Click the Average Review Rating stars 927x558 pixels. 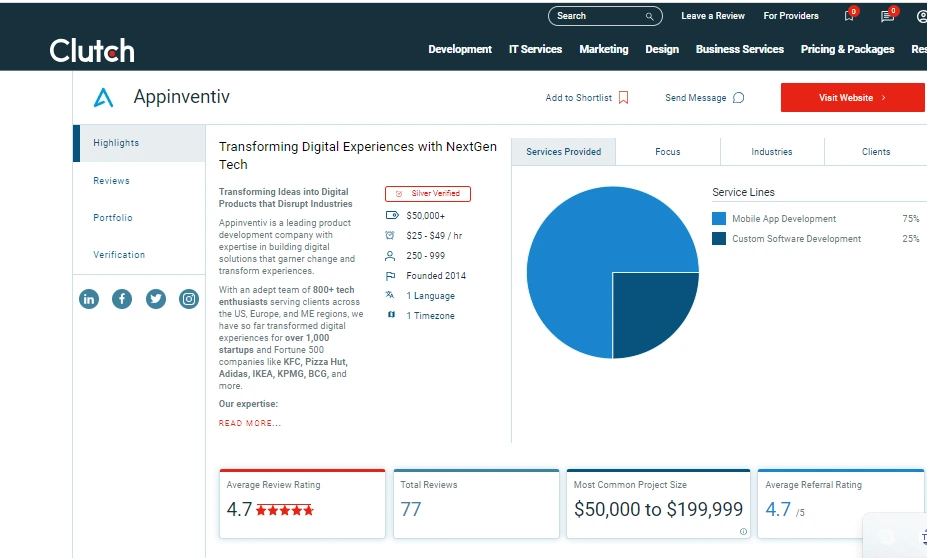tap(285, 510)
